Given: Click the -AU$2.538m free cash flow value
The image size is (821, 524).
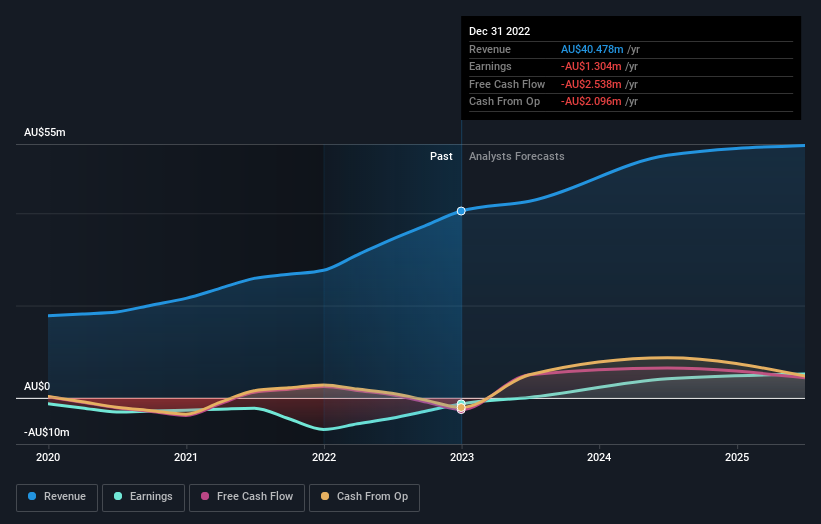Looking at the screenshot, I should point(591,84).
